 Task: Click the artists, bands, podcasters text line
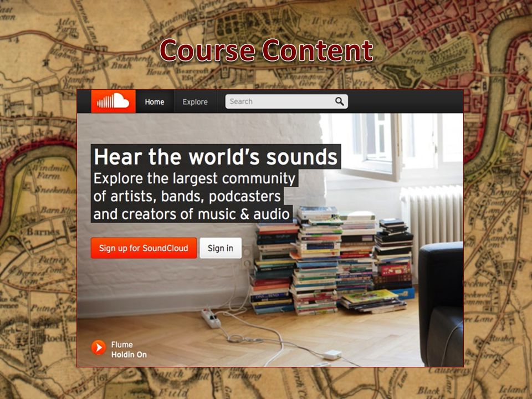tap(187, 196)
